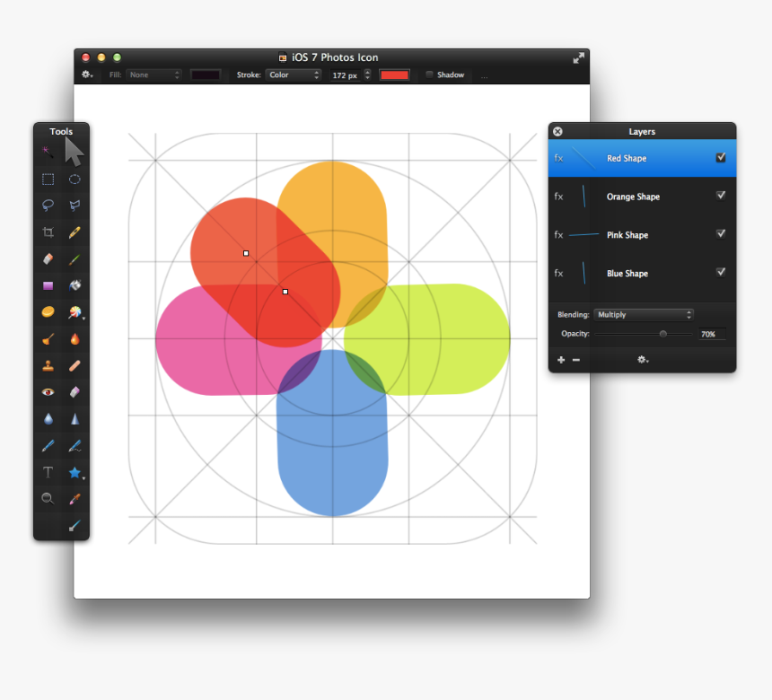This screenshot has width=772, height=700.
Task: Click the upper line anchor point handle
Action: (246, 253)
